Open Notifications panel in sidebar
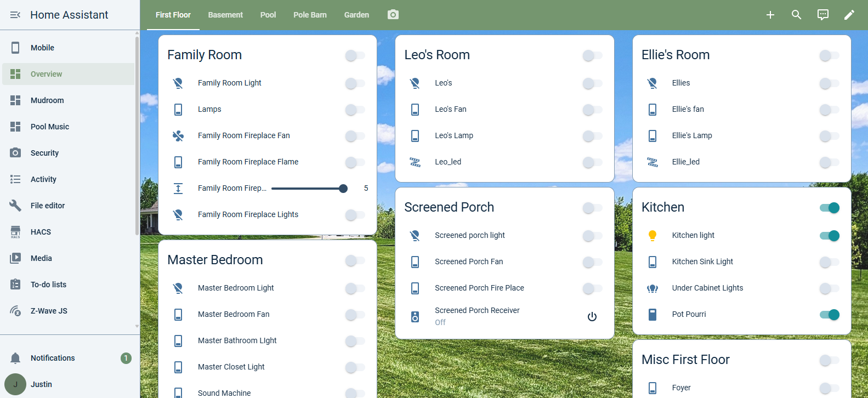868x398 pixels. click(x=53, y=358)
